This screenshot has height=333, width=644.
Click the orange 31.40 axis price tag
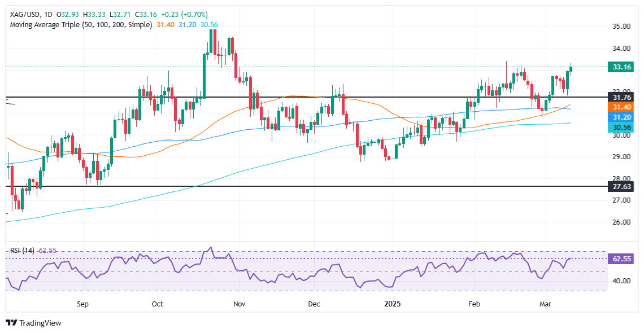point(623,107)
